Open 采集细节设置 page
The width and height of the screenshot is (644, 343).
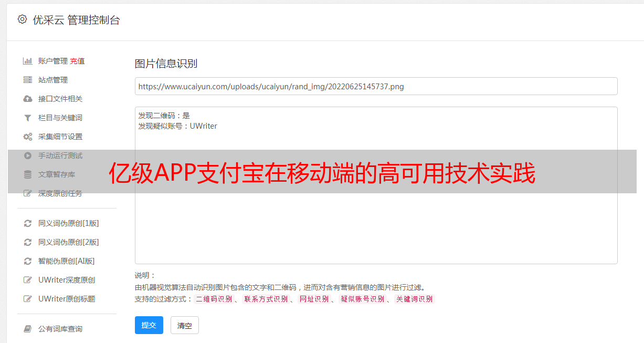60,137
